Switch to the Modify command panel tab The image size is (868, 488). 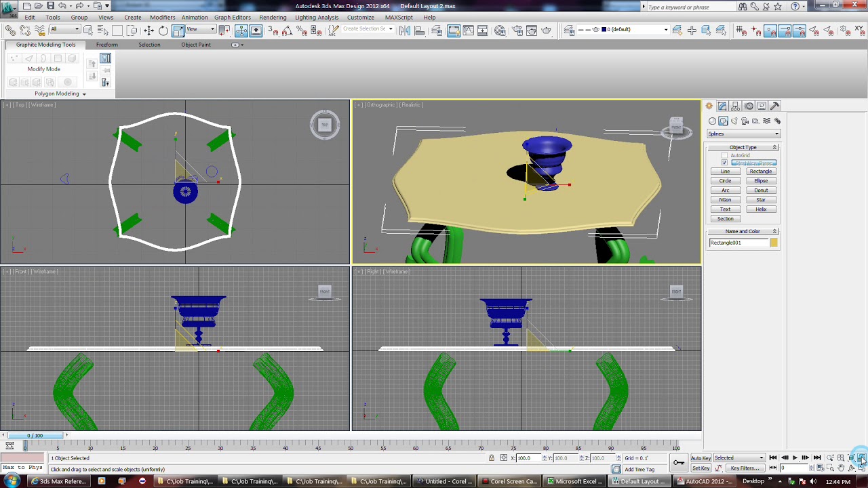(722, 106)
